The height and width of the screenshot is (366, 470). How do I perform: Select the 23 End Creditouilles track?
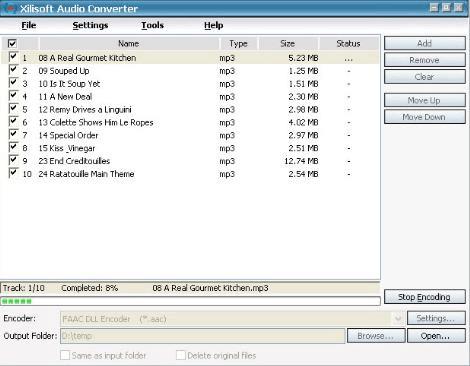(74, 161)
